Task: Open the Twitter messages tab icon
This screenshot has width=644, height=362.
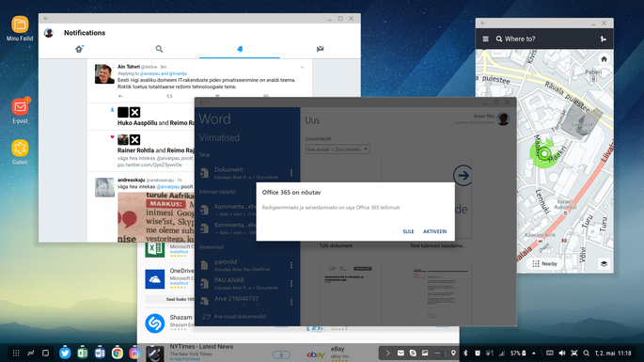Action: tap(321, 49)
